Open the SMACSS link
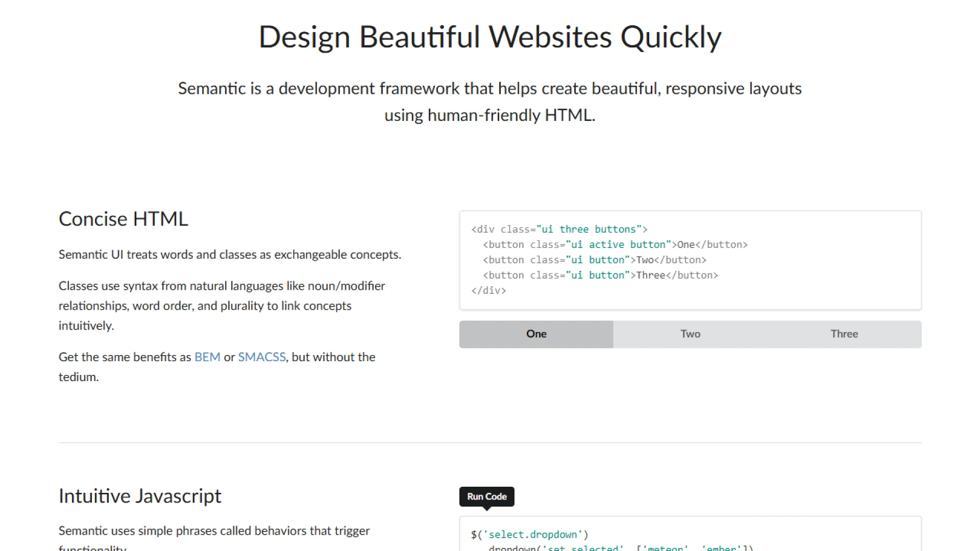980x551 pixels. coord(262,357)
